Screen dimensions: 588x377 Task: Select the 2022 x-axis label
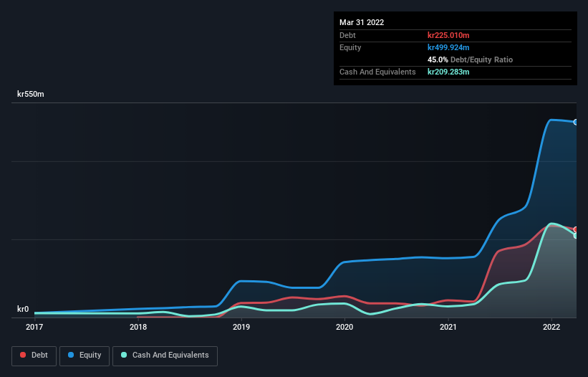point(551,327)
